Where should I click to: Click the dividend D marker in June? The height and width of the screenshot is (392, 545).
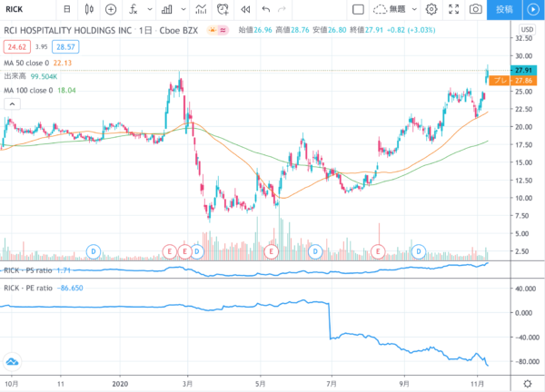(x=315, y=251)
